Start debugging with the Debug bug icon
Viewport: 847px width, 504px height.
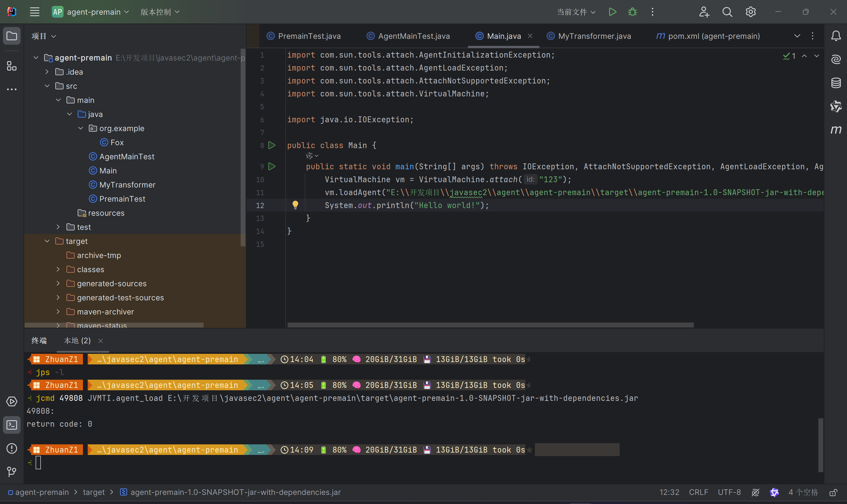pyautogui.click(x=632, y=12)
